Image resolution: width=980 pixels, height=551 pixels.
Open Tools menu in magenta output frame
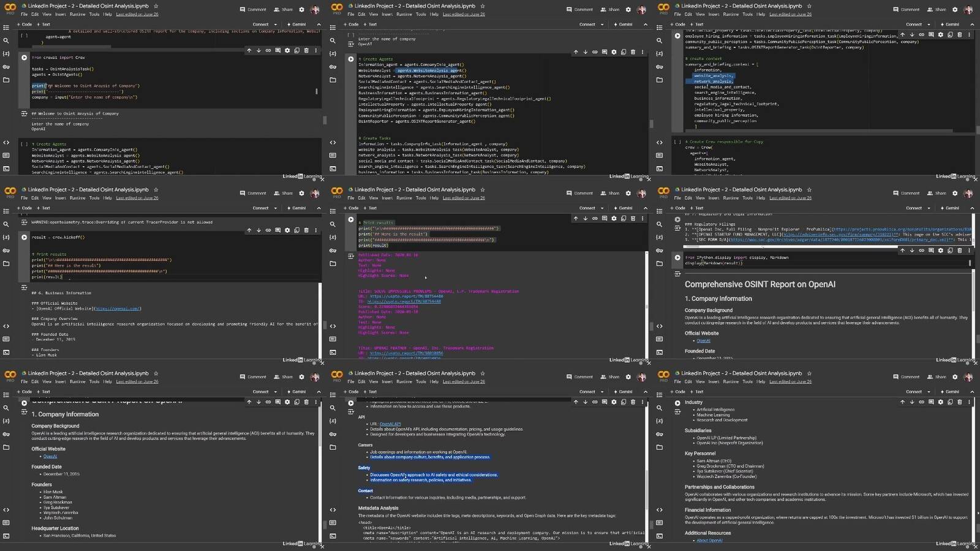tap(421, 198)
